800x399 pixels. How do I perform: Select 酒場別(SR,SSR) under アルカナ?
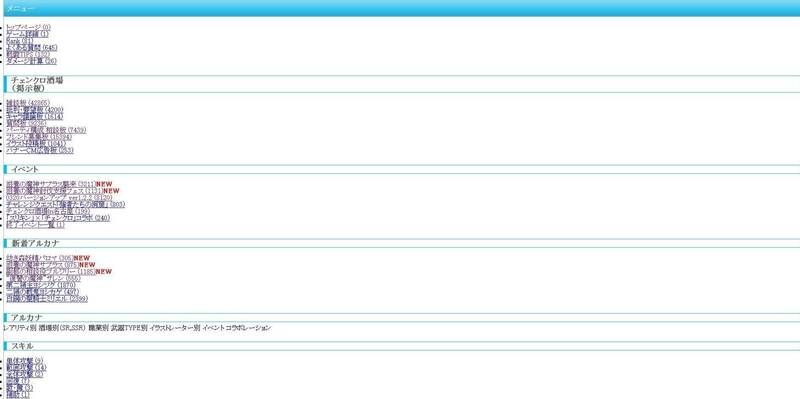tap(62, 328)
